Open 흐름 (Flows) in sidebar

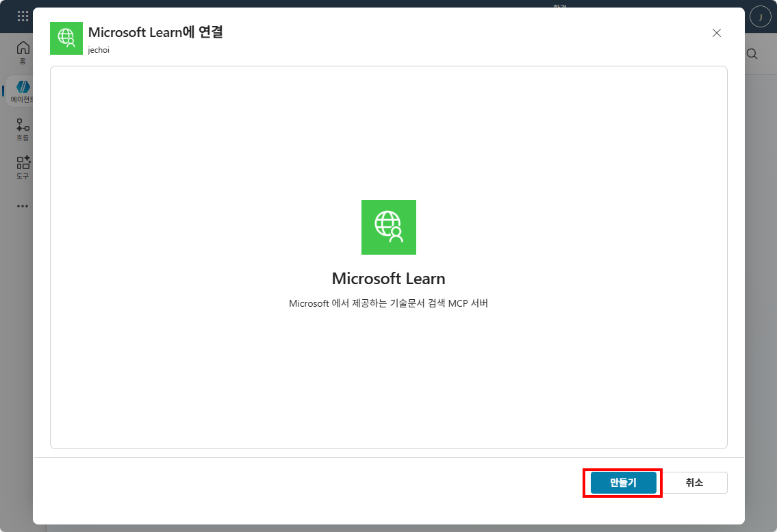[x=23, y=130]
